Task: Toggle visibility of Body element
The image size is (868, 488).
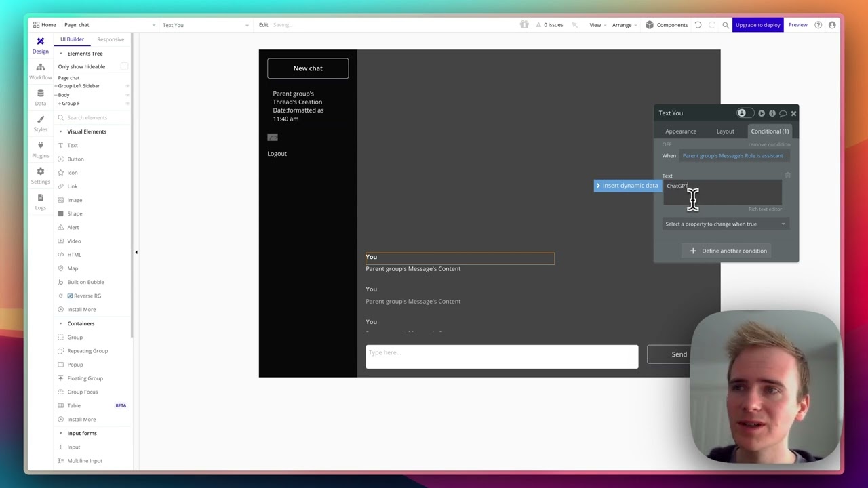Action: 127,95
